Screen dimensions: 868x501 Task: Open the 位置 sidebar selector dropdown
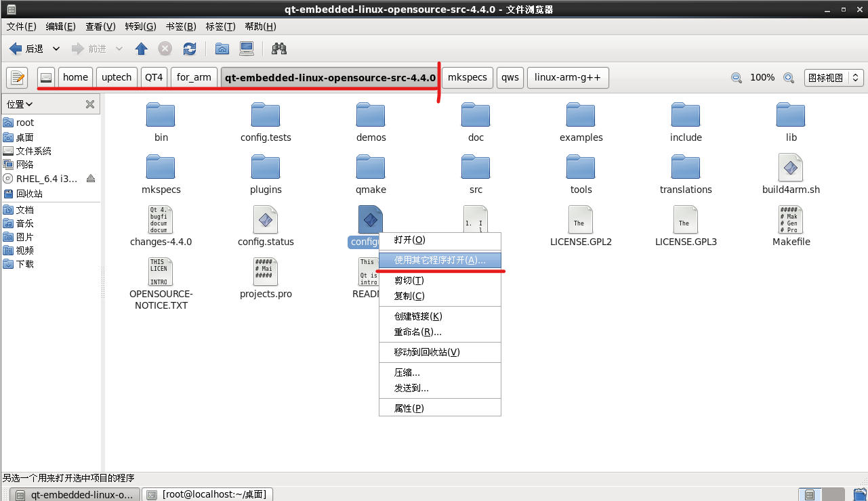20,104
